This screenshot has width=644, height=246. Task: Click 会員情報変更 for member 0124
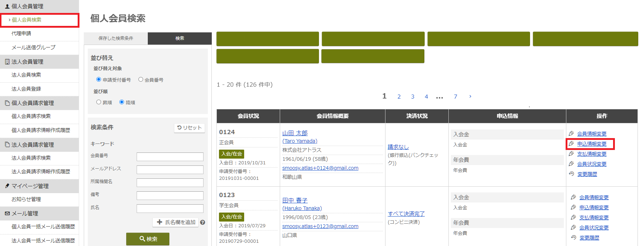pyautogui.click(x=592, y=134)
